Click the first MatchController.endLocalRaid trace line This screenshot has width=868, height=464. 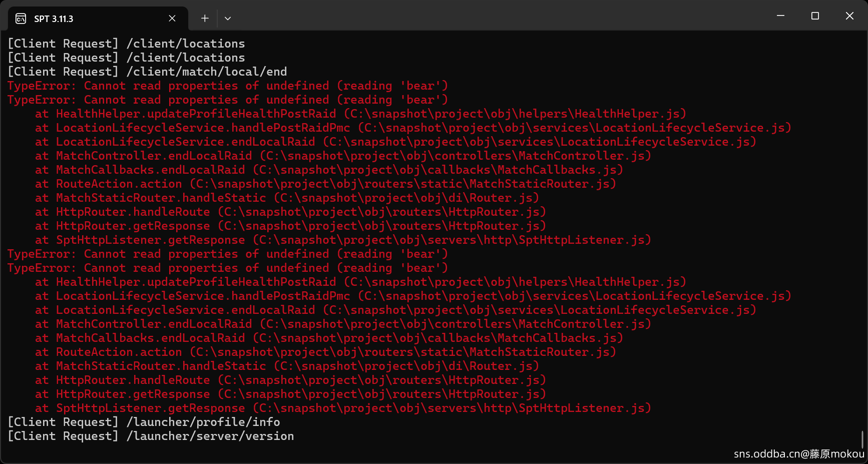[x=343, y=156]
